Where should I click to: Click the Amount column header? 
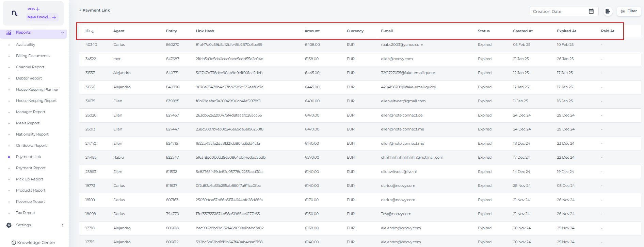tap(312, 31)
